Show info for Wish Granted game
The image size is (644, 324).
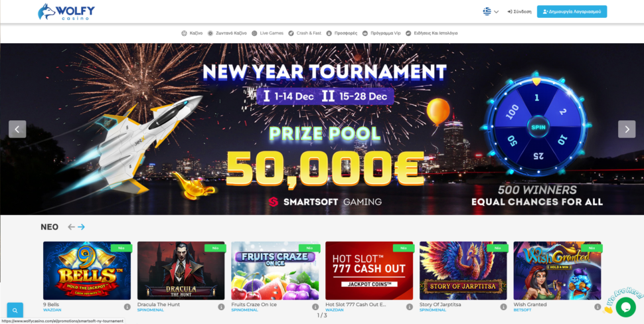point(598,307)
